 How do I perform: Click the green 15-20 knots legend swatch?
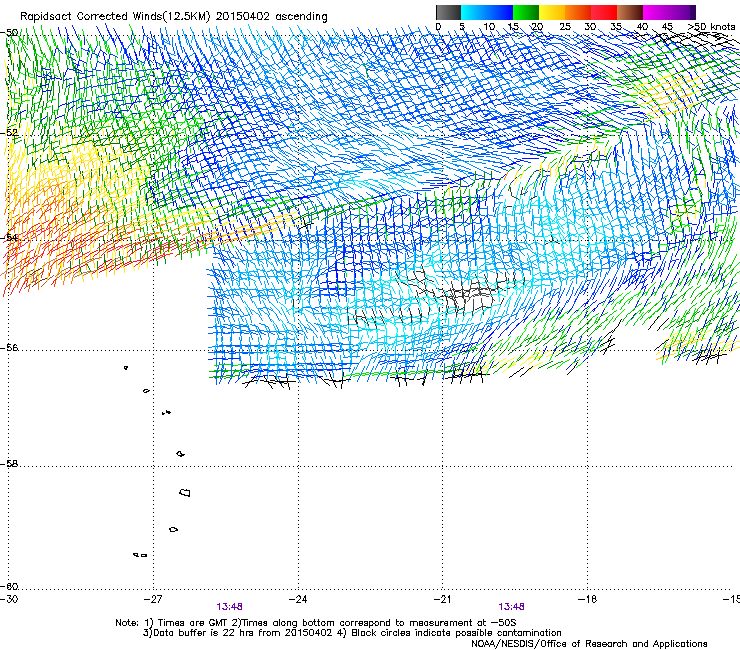[x=526, y=12]
